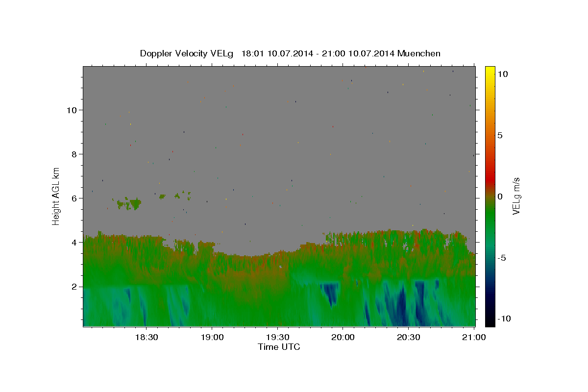Image resolution: width=588 pixels, height=392 pixels.
Task: Select the '21:00' time axis label
Action: (474, 337)
